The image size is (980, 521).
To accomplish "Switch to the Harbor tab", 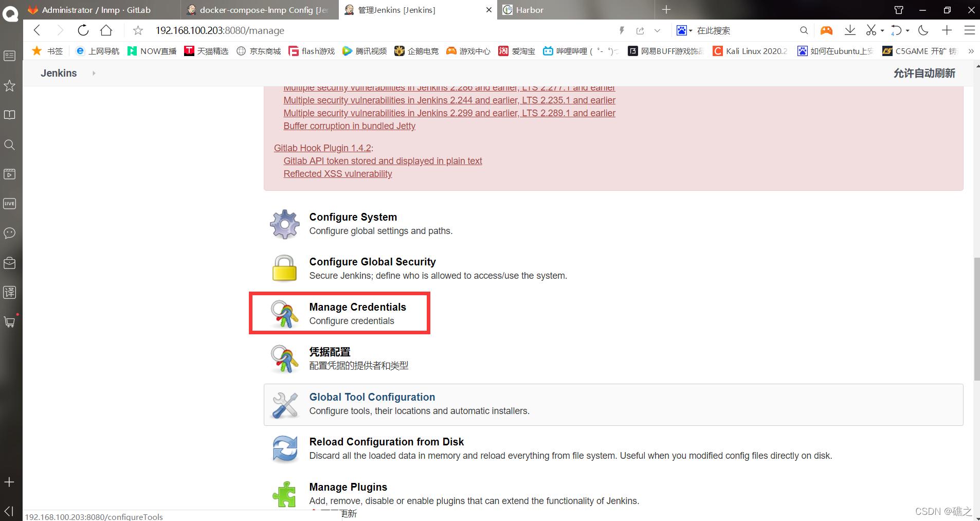I will pyautogui.click(x=576, y=10).
